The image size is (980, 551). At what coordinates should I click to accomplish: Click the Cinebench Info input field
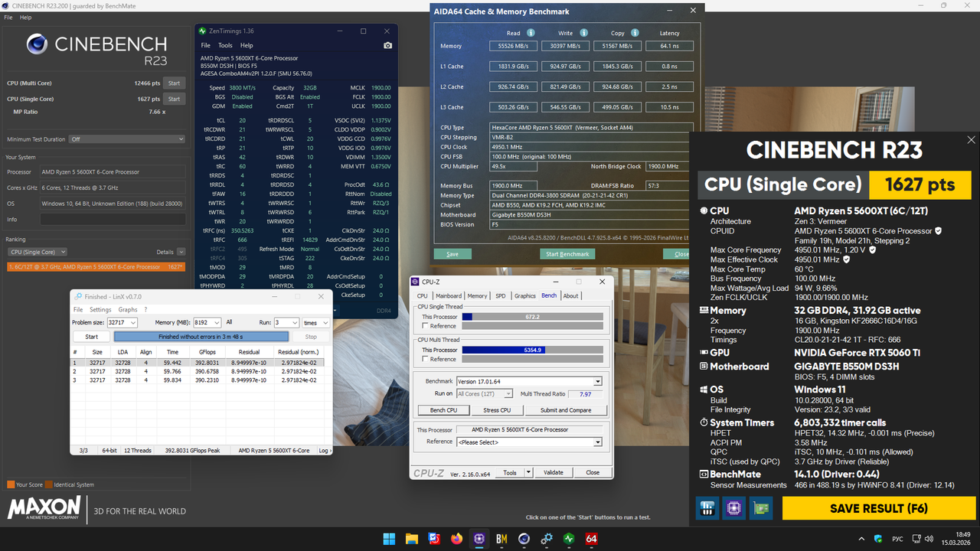(113, 220)
